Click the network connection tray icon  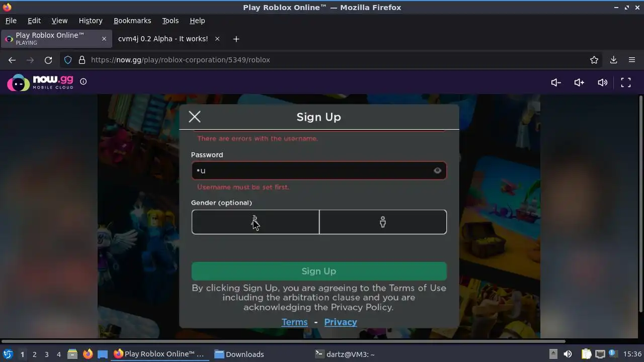pyautogui.click(x=600, y=354)
